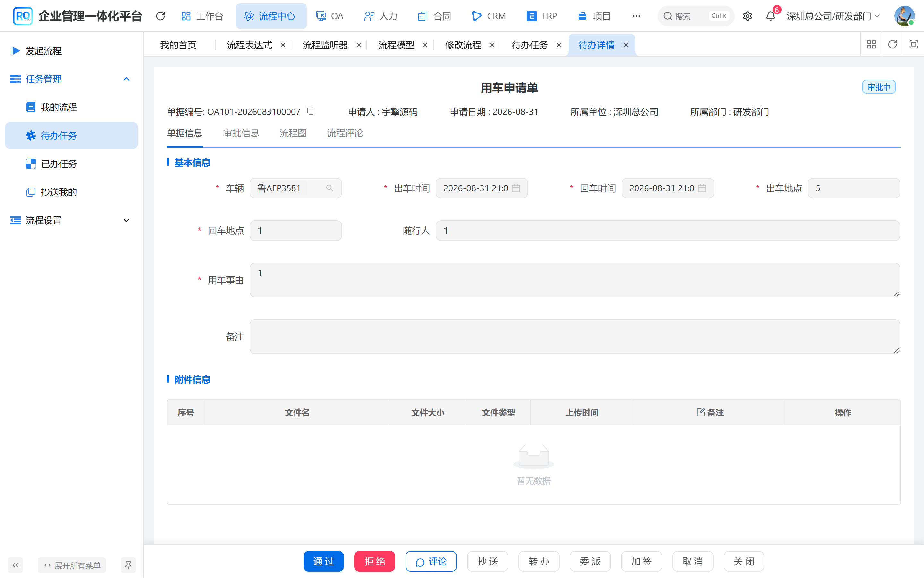The width and height of the screenshot is (924, 578).
Task: Switch to the 审批信息 tab
Action: point(241,133)
